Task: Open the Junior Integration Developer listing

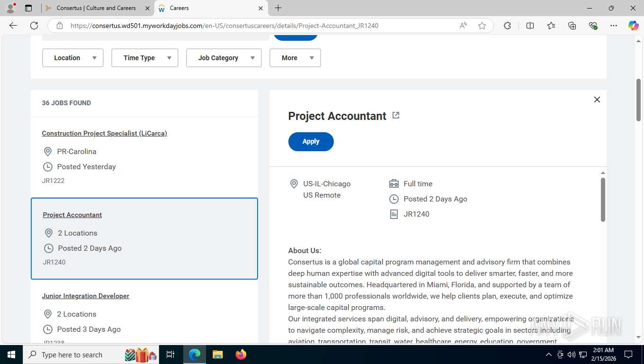Action: [85, 296]
